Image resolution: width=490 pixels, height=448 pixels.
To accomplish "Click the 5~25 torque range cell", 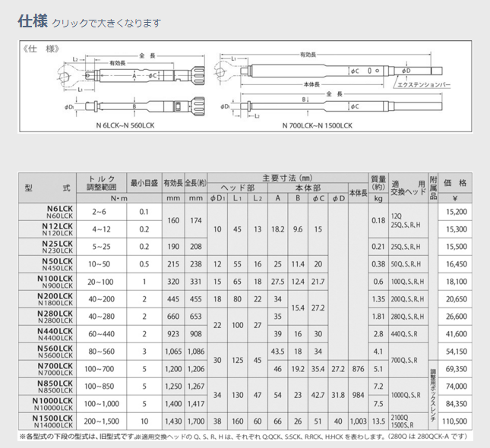I will [x=102, y=247].
